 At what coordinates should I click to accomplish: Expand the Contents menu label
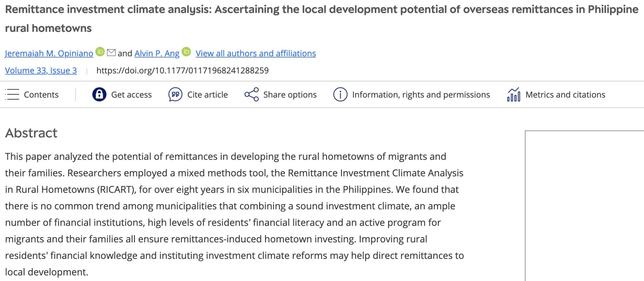[x=41, y=95]
